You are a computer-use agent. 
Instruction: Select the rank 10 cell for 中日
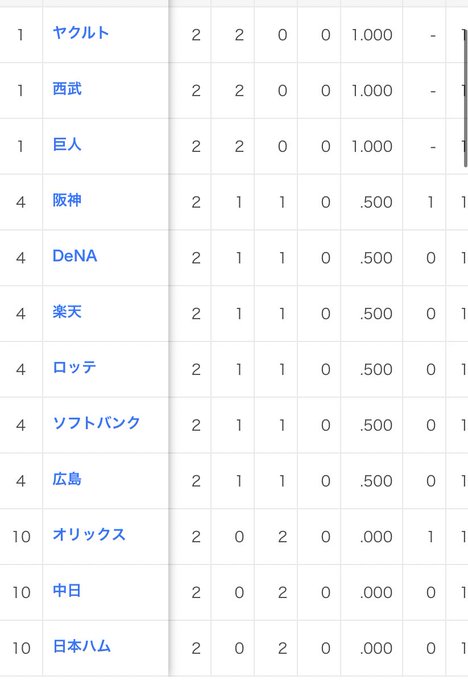[x=21, y=592]
